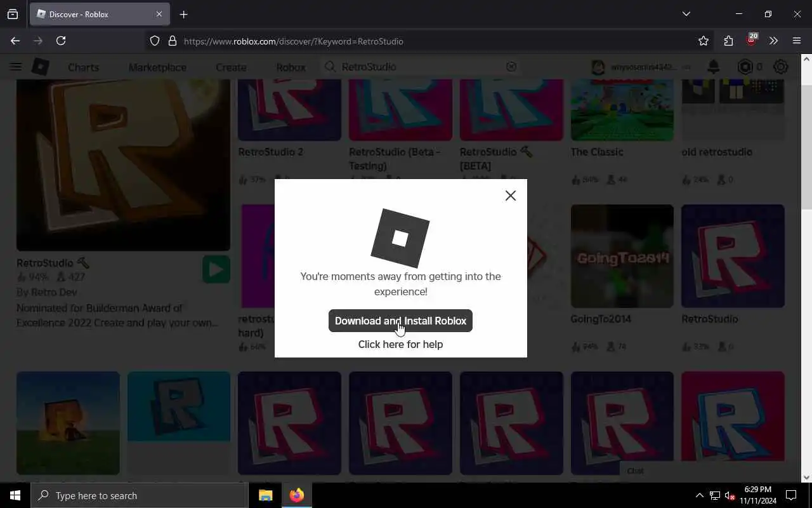Click the Roblox logo home icon
Viewport: 812px width, 508px height.
point(41,67)
